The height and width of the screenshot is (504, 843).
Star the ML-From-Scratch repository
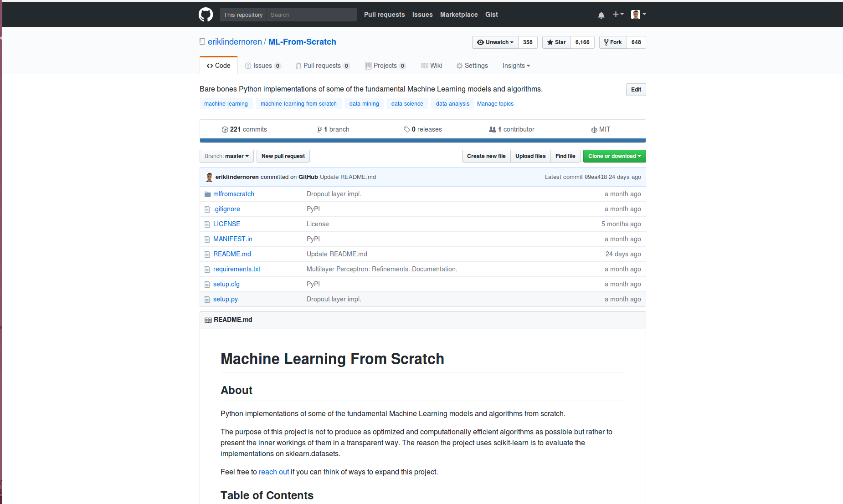pyautogui.click(x=556, y=42)
